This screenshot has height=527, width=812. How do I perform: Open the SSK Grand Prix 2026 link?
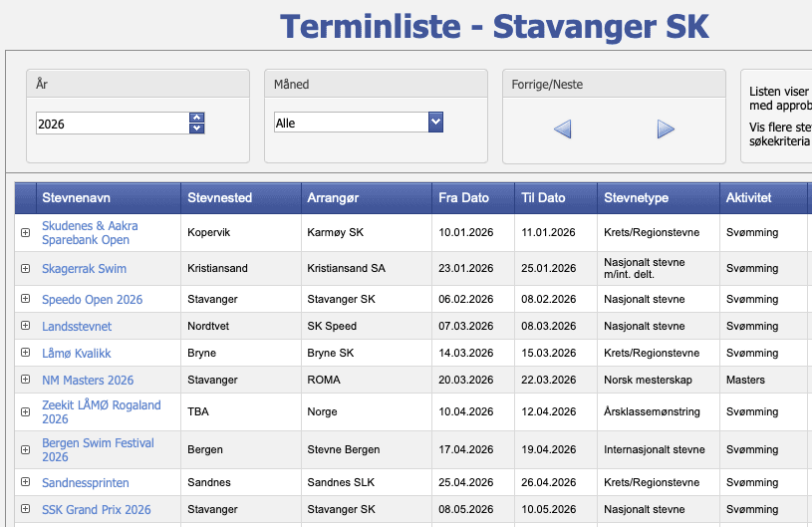point(96,509)
